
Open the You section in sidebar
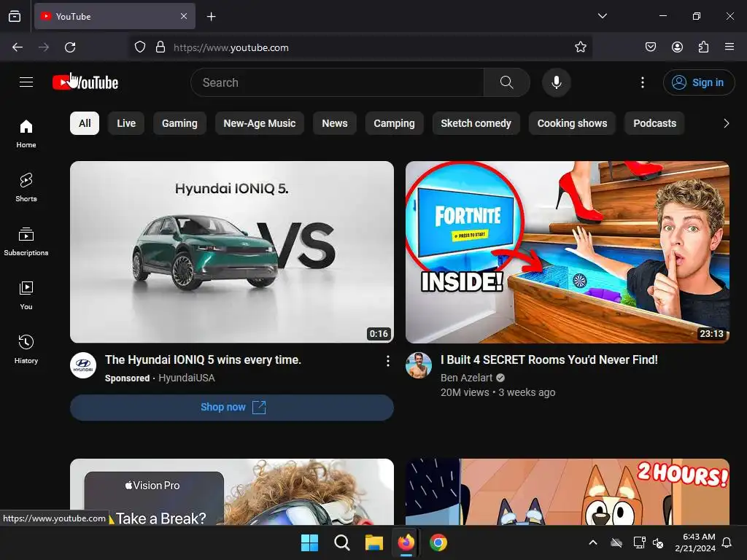(x=26, y=296)
